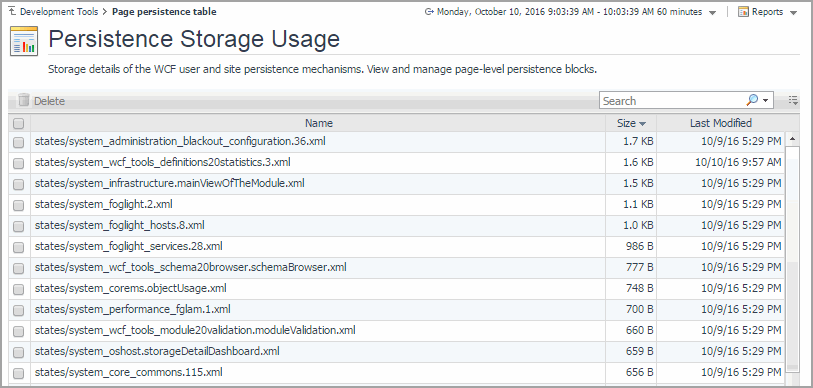
Task: Click the Delete trash can icon
Action: pyautogui.click(x=23, y=100)
